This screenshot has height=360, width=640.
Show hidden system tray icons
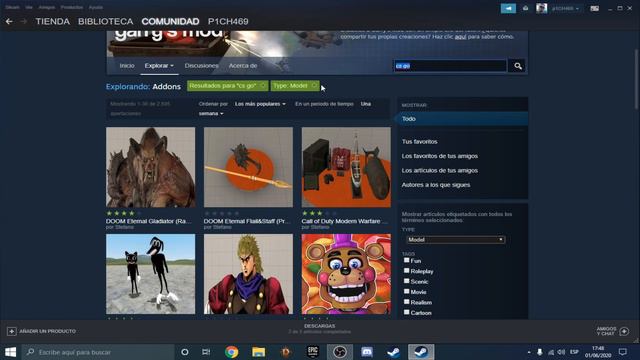529,352
